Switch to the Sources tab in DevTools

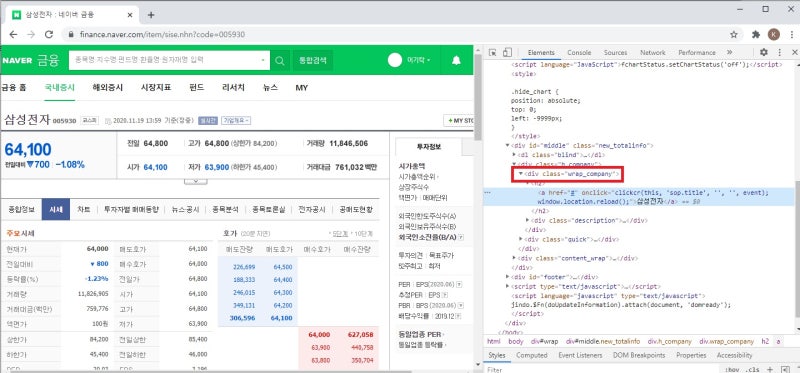[x=615, y=52]
